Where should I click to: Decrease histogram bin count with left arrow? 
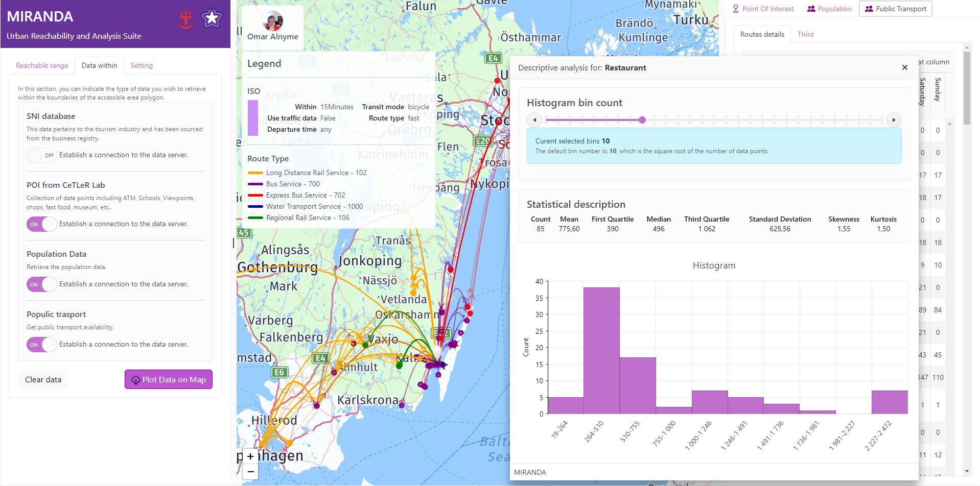[x=534, y=120]
